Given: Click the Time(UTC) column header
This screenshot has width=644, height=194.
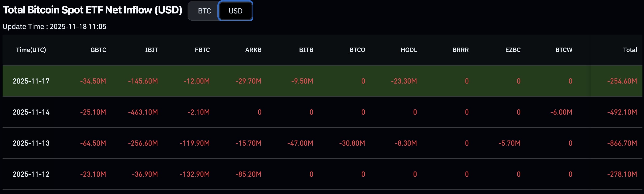Looking at the screenshot, I should (31, 50).
